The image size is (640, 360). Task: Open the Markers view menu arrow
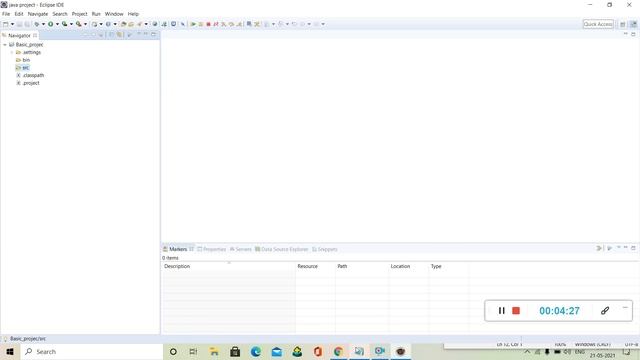[x=618, y=248]
